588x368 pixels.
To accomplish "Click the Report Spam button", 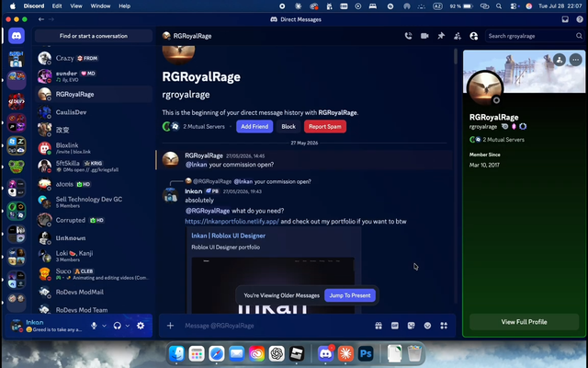I will point(325,127).
